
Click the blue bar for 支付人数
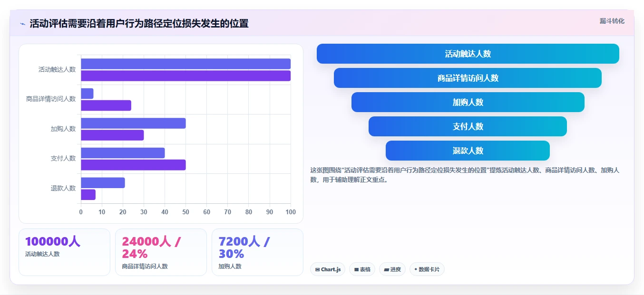[x=123, y=153]
